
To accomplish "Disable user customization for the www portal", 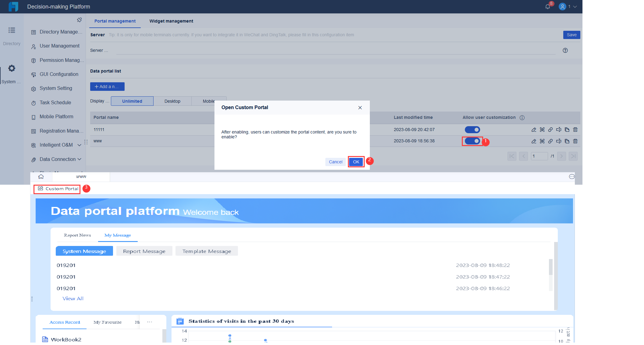I will 472,141.
